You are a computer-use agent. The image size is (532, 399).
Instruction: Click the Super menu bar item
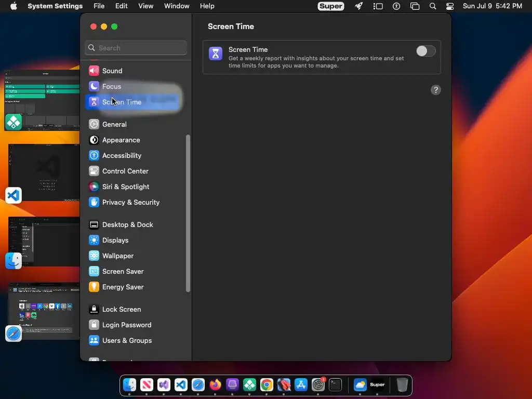pyautogui.click(x=331, y=6)
